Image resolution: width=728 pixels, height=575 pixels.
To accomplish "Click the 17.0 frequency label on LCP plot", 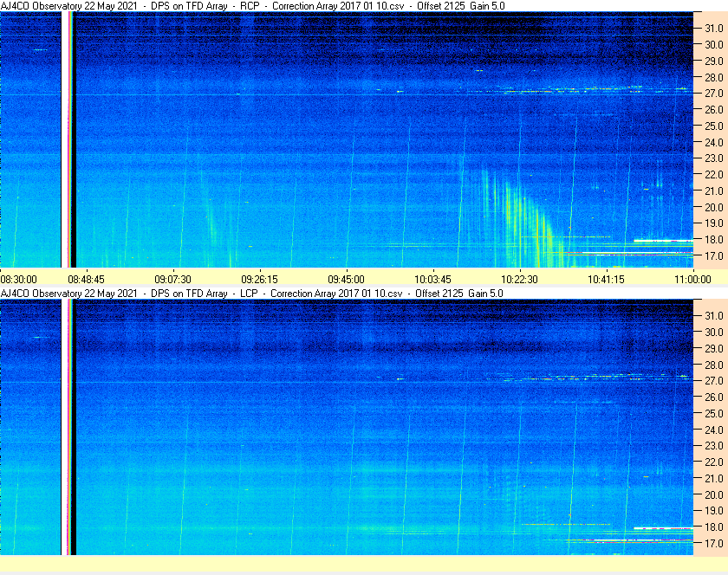I will point(714,543).
